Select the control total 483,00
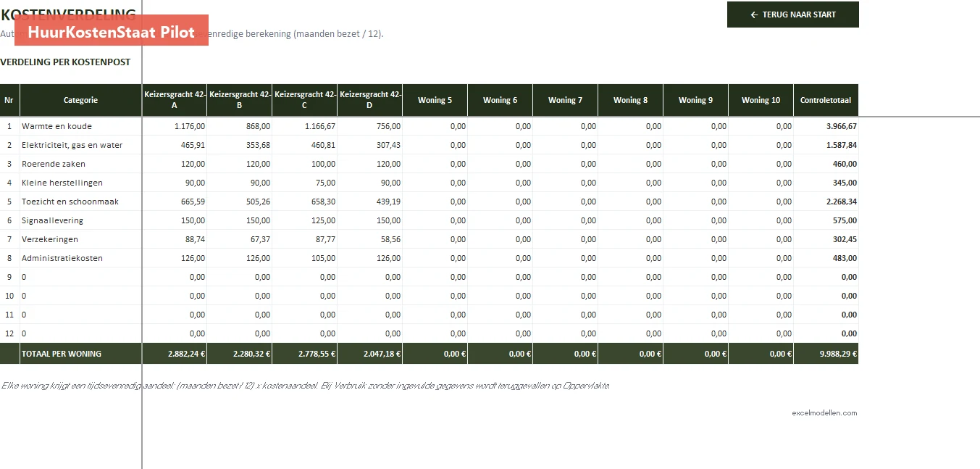This screenshot has width=980, height=469. [826, 258]
